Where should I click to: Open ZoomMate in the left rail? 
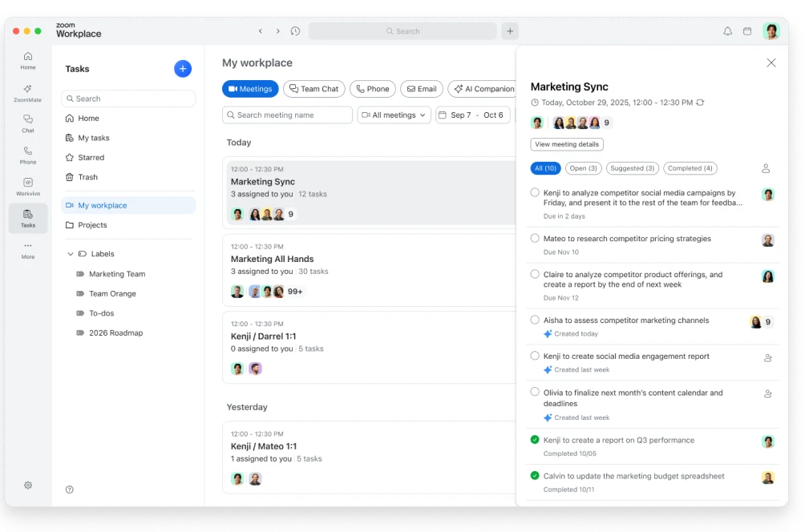pos(28,93)
